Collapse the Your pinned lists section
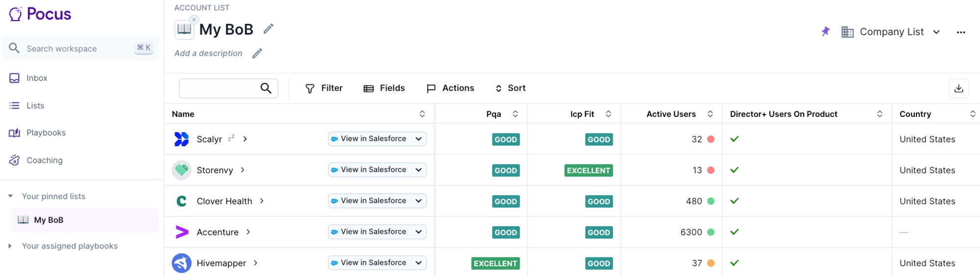This screenshot has width=980, height=277. pyautogui.click(x=10, y=196)
